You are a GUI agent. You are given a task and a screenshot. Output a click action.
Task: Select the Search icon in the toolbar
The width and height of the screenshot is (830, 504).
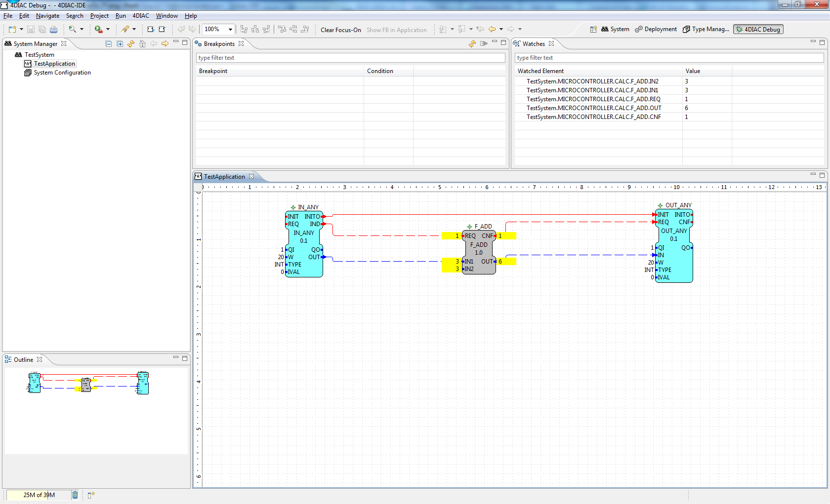[72, 29]
